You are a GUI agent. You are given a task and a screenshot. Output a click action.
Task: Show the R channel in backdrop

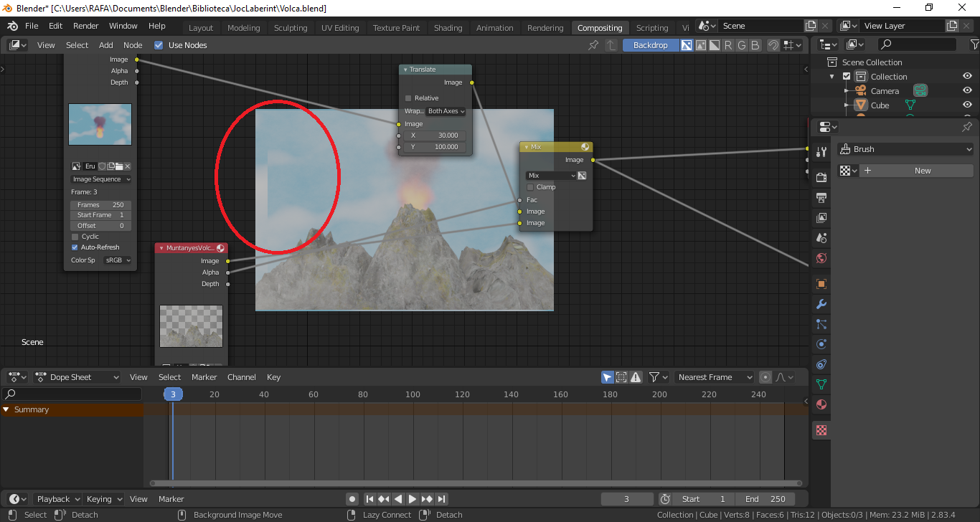tap(728, 45)
